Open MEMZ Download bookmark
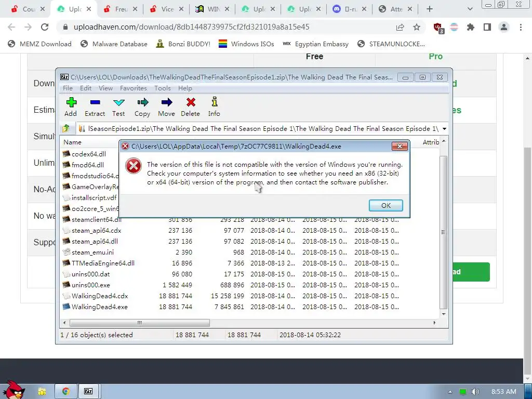This screenshot has width=532, height=399. 39,44
